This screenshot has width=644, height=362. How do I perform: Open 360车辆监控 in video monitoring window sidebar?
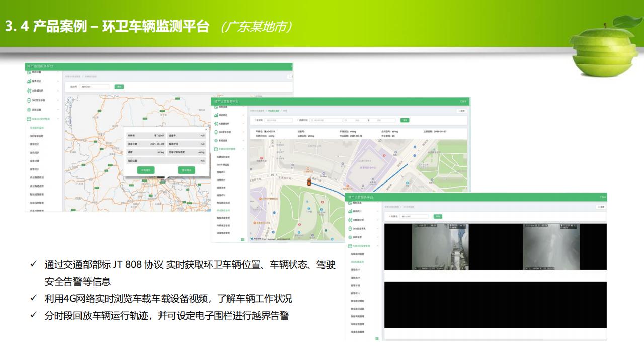(x=357, y=262)
